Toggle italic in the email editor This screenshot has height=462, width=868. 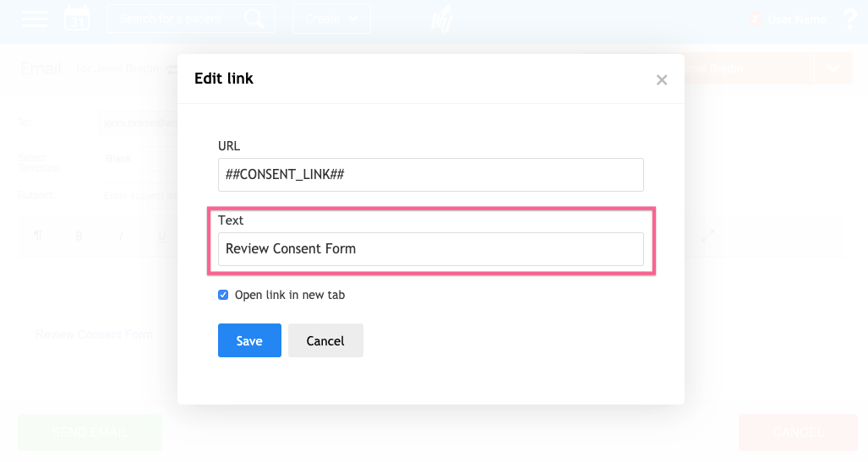coord(120,236)
